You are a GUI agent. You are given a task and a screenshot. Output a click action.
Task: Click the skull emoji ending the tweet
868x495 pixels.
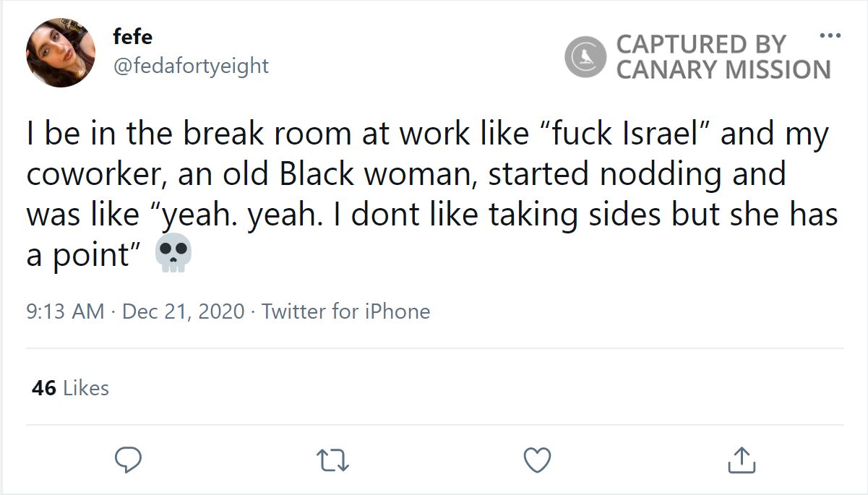pyautogui.click(x=174, y=253)
